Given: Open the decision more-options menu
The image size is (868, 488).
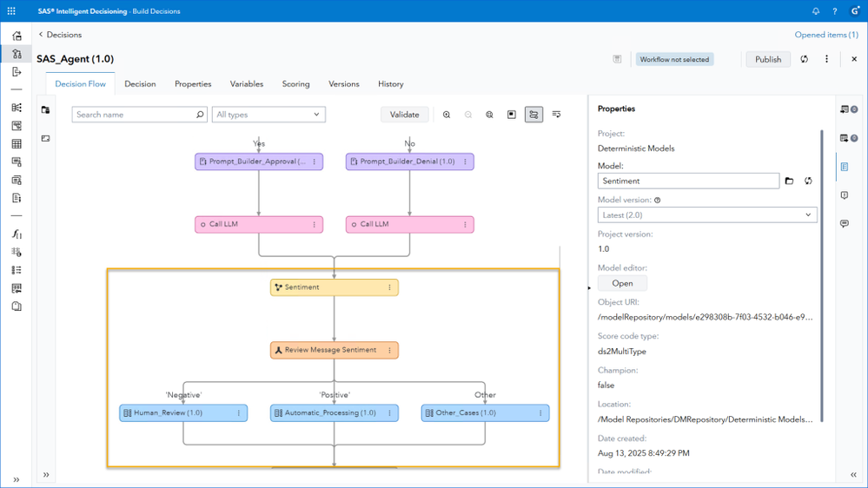Looking at the screenshot, I should (x=826, y=59).
